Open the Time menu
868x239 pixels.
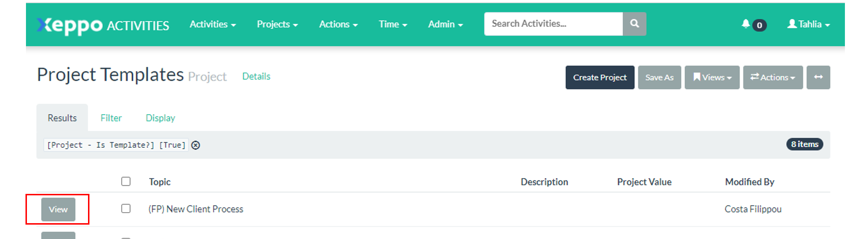pyautogui.click(x=392, y=24)
